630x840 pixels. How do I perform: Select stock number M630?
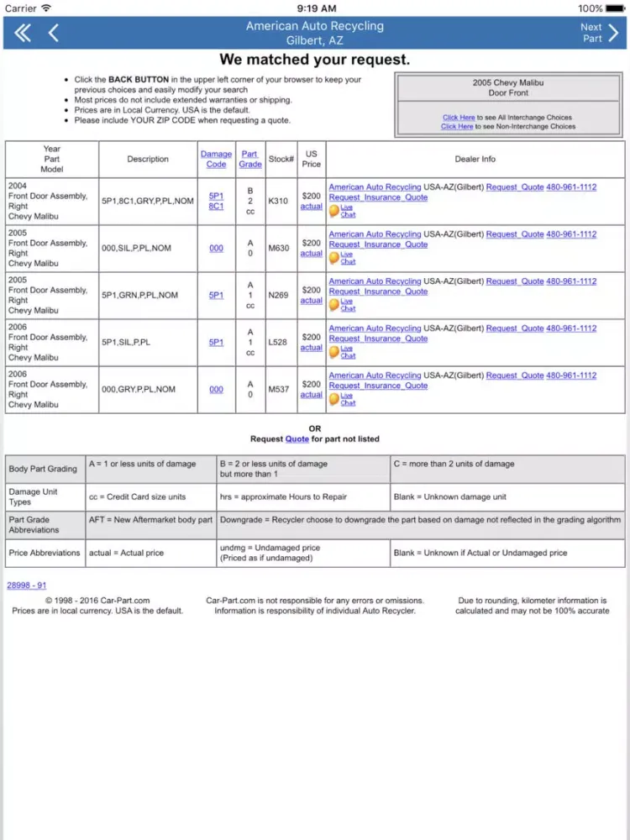click(279, 248)
